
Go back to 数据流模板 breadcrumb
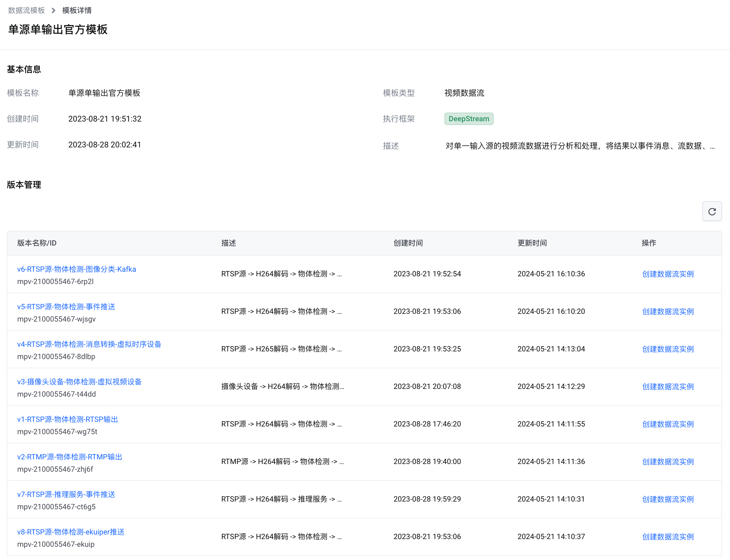(x=26, y=10)
